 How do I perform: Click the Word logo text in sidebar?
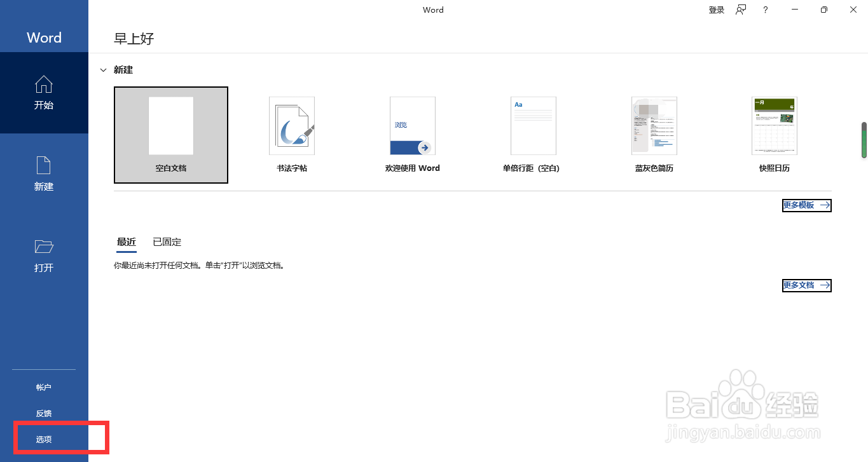[x=44, y=37]
